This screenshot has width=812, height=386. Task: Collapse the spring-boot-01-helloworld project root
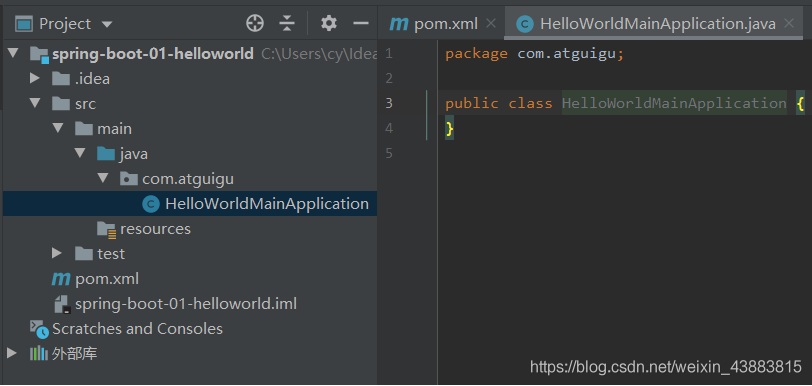point(13,53)
